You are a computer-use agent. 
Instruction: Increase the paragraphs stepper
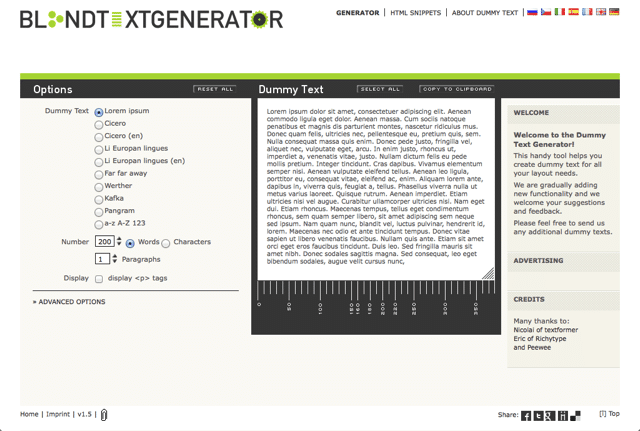pos(115,256)
